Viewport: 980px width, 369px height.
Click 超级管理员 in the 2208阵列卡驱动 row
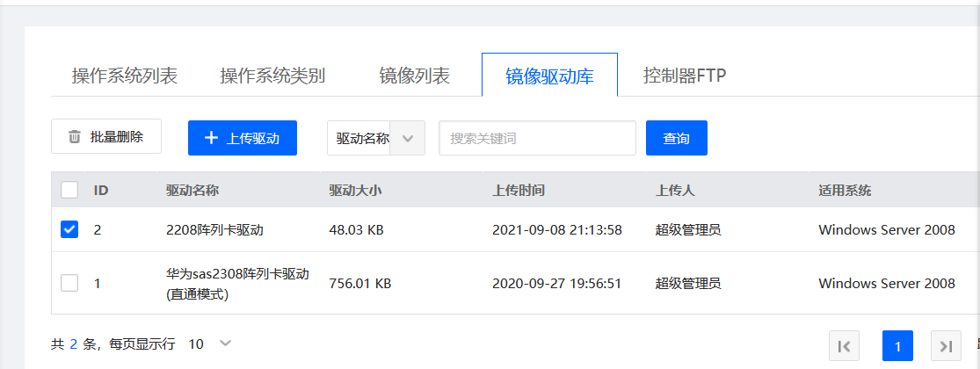(689, 230)
